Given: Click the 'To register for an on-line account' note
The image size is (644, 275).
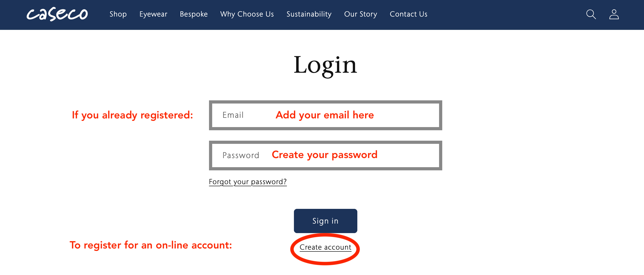Looking at the screenshot, I should click(151, 245).
